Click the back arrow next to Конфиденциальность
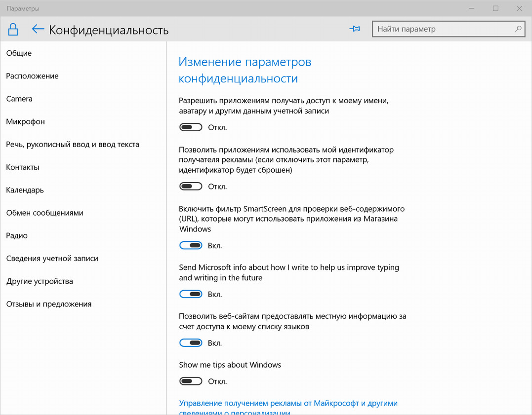532x415 pixels. point(38,29)
